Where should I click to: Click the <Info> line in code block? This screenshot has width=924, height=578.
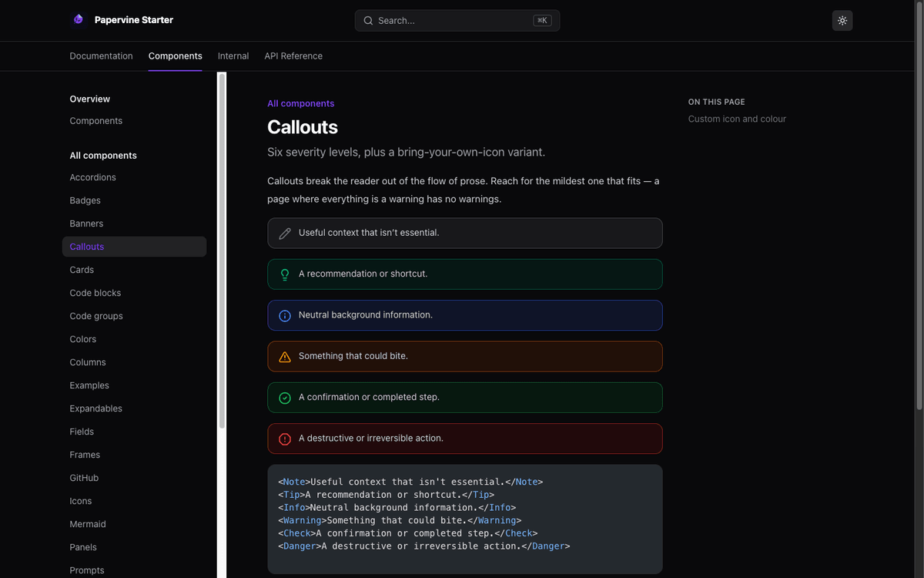tap(397, 508)
